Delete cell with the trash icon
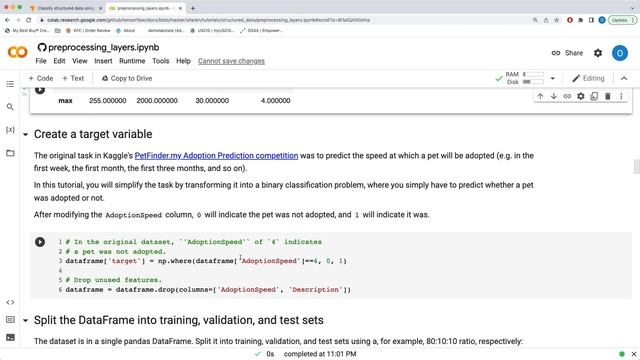The width and height of the screenshot is (640, 360). tap(607, 96)
